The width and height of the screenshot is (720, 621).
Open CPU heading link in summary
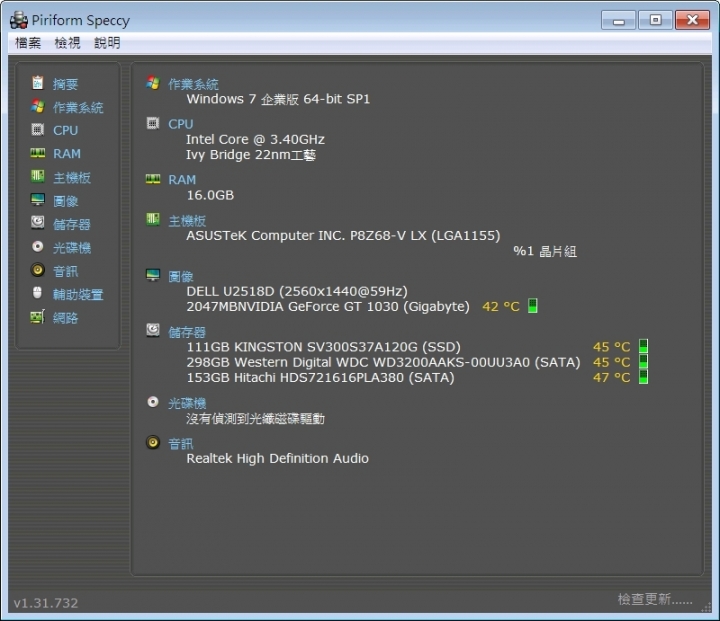click(x=181, y=124)
